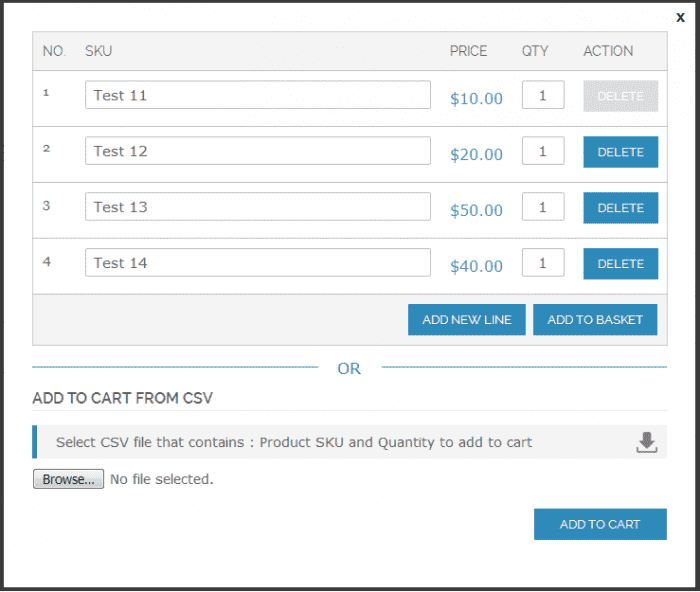Select the quantity box for Test 13

(543, 207)
